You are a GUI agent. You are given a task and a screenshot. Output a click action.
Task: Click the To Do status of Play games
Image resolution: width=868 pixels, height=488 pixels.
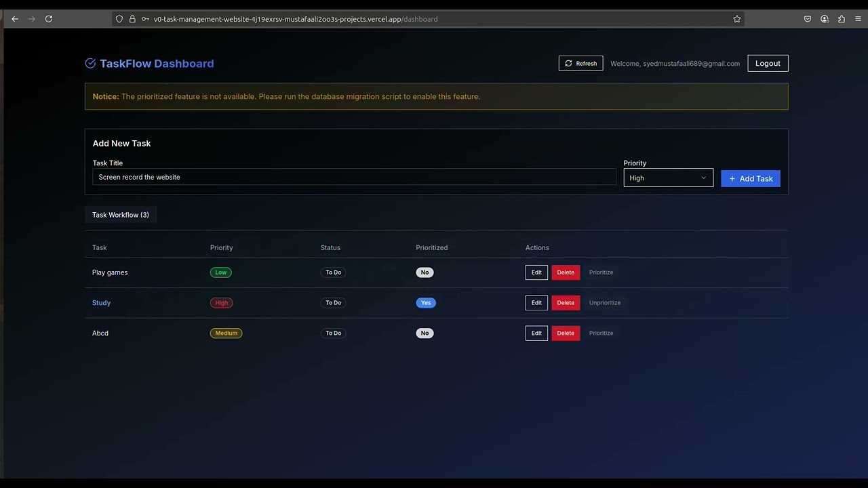coord(333,272)
